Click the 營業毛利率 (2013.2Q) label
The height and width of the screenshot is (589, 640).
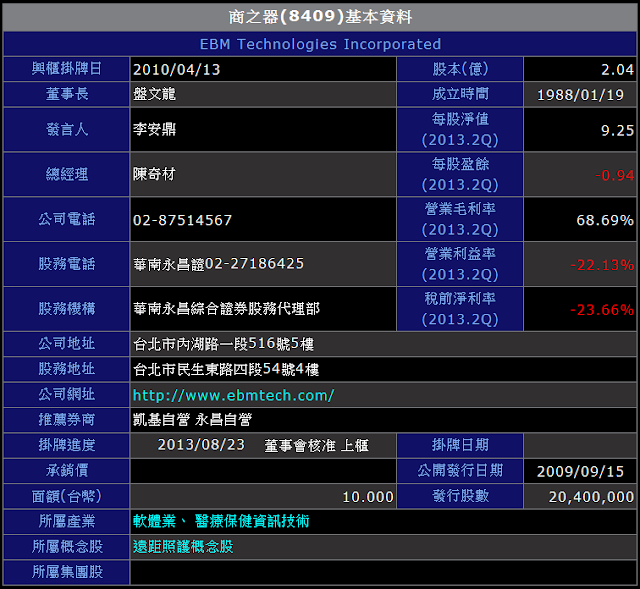460,219
